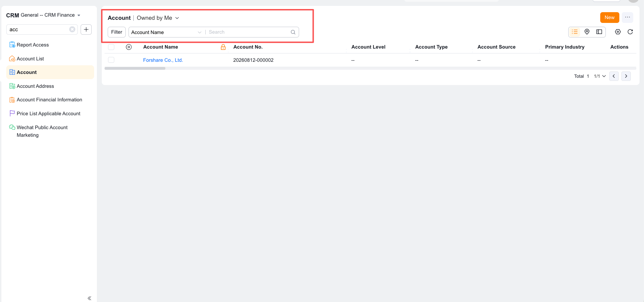This screenshot has width=644, height=302.
Task: Click the Account Financial Information icon
Action: (12, 100)
